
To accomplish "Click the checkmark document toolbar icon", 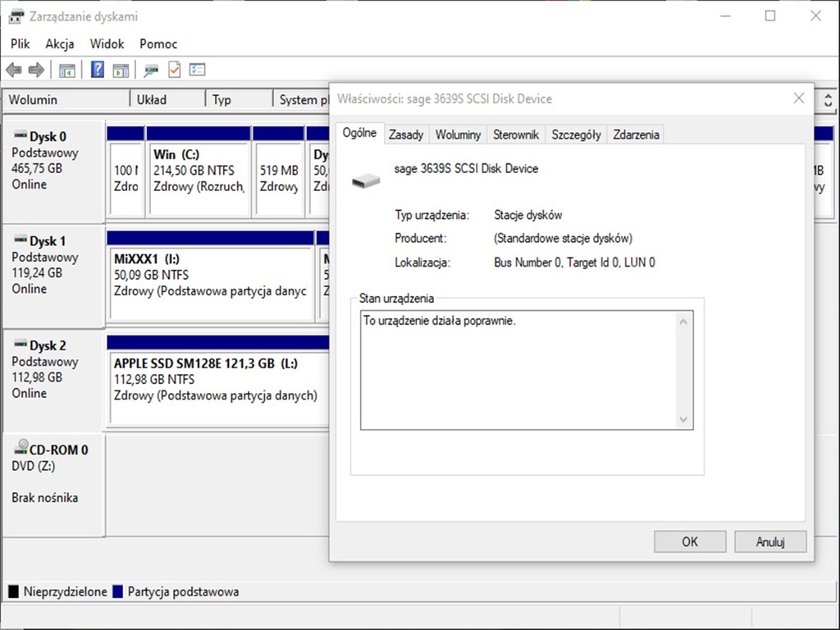I will click(x=174, y=71).
